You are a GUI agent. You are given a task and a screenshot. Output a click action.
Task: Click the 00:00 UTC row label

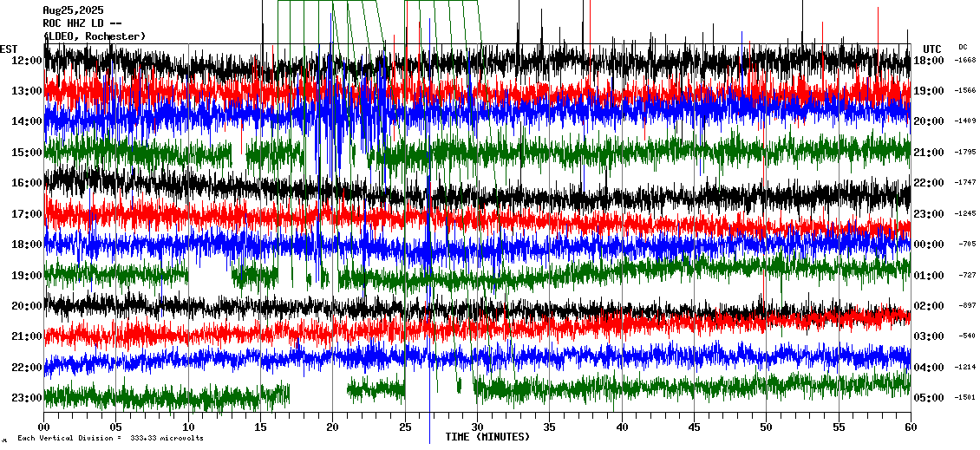pyautogui.click(x=929, y=245)
